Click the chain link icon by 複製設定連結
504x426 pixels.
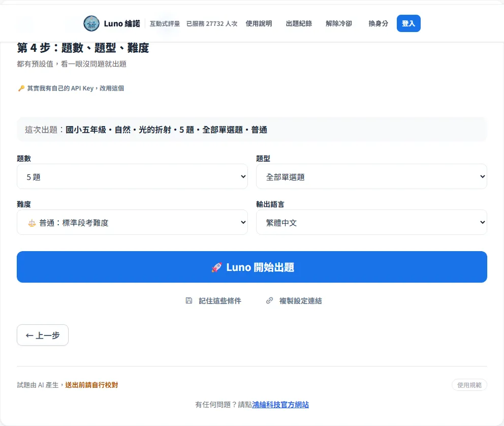click(269, 300)
